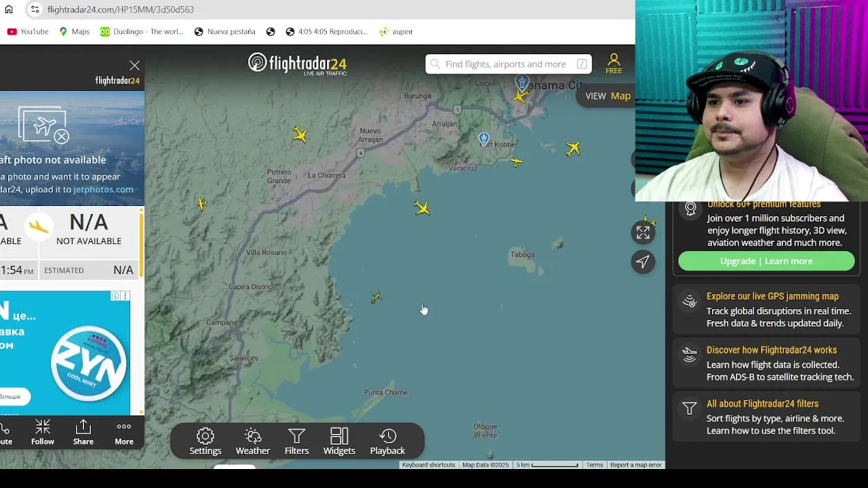Open the aupeir bookmark

[x=396, y=31]
